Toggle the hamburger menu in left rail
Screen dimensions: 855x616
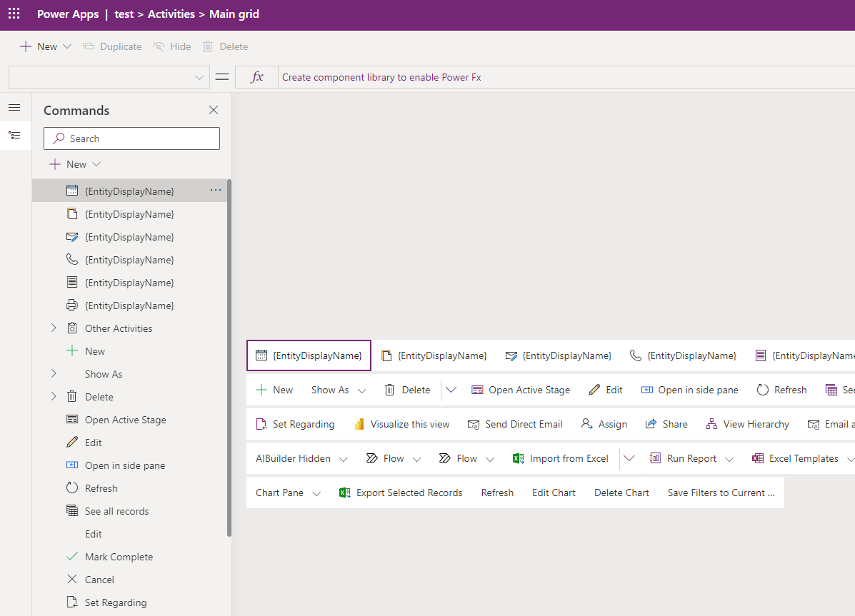(x=15, y=107)
